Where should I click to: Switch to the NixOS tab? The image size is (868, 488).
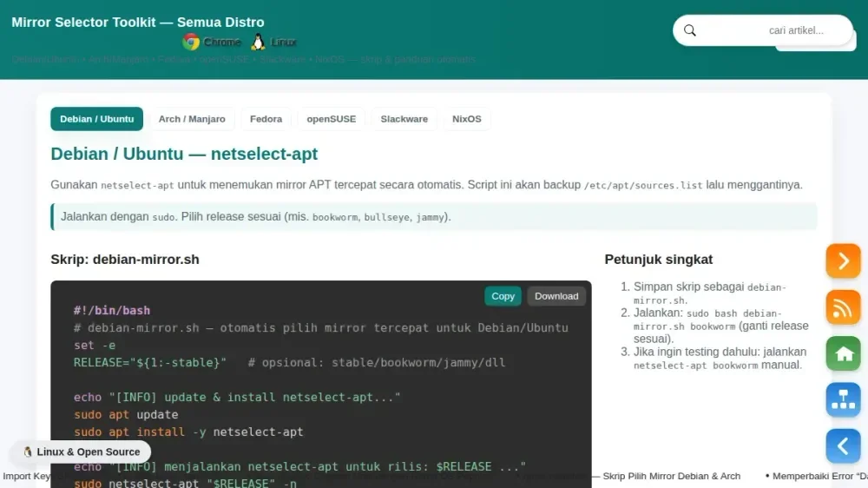click(467, 119)
